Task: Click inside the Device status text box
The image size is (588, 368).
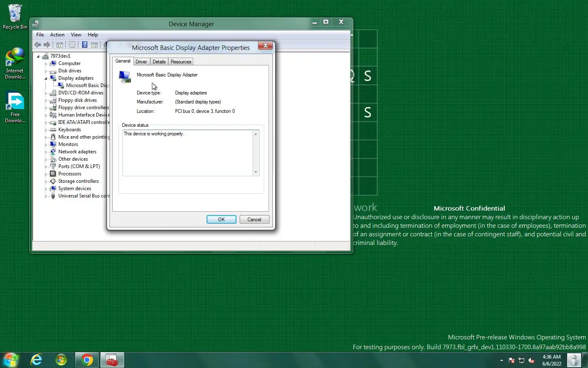Action: [x=188, y=153]
